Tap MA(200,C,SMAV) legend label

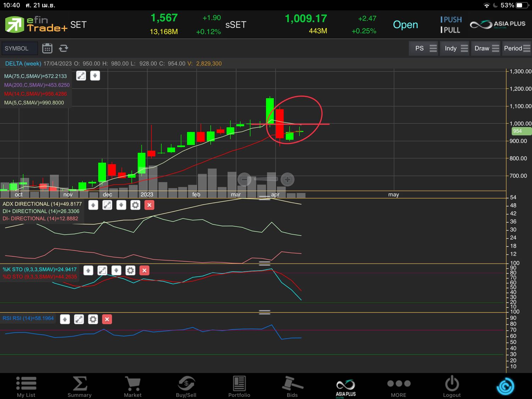(x=37, y=85)
